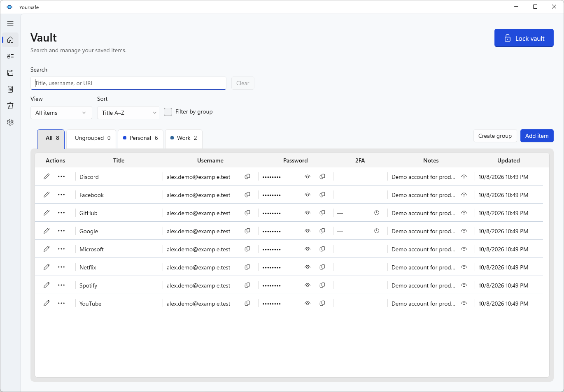Open more options for YouTube entry

pyautogui.click(x=61, y=303)
